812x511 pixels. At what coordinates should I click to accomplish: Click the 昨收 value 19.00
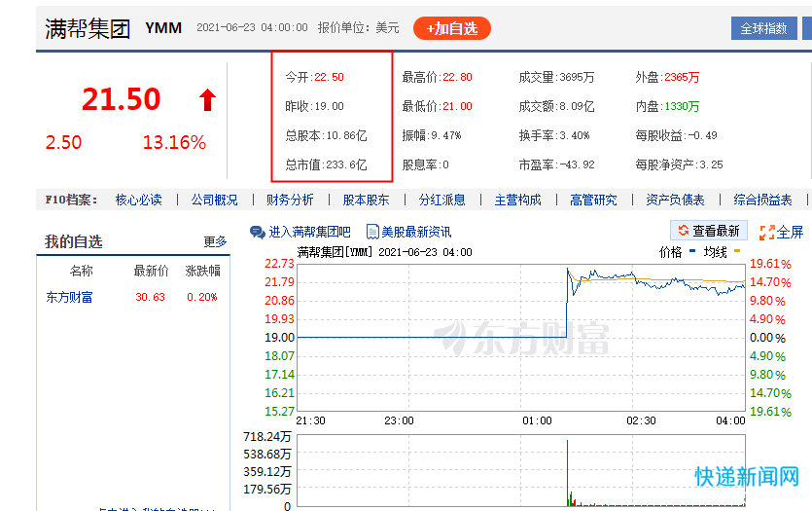(x=329, y=106)
